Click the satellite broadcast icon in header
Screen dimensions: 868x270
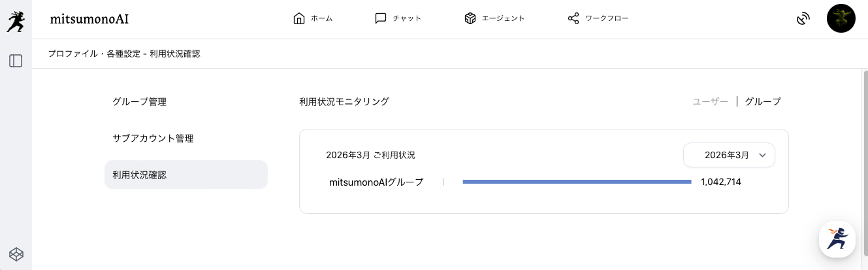[803, 19]
